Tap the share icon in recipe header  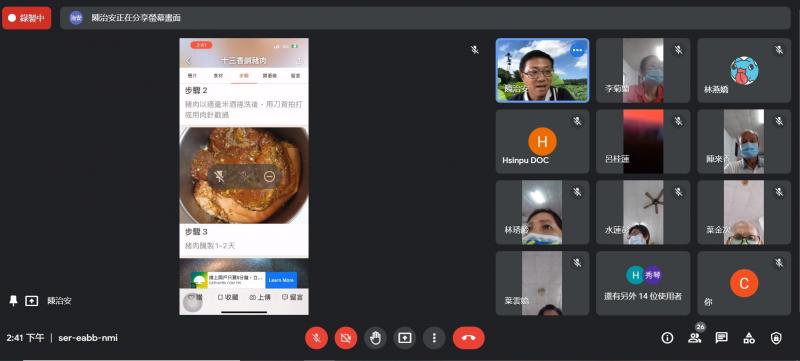point(299,61)
